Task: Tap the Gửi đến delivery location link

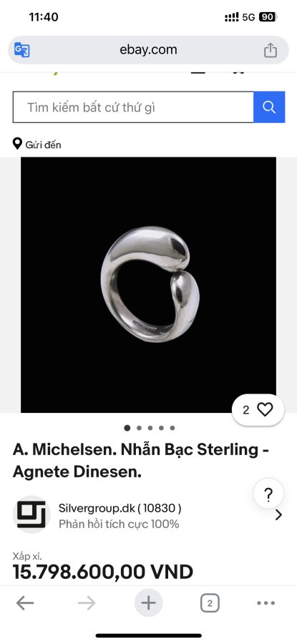Action: [x=43, y=145]
